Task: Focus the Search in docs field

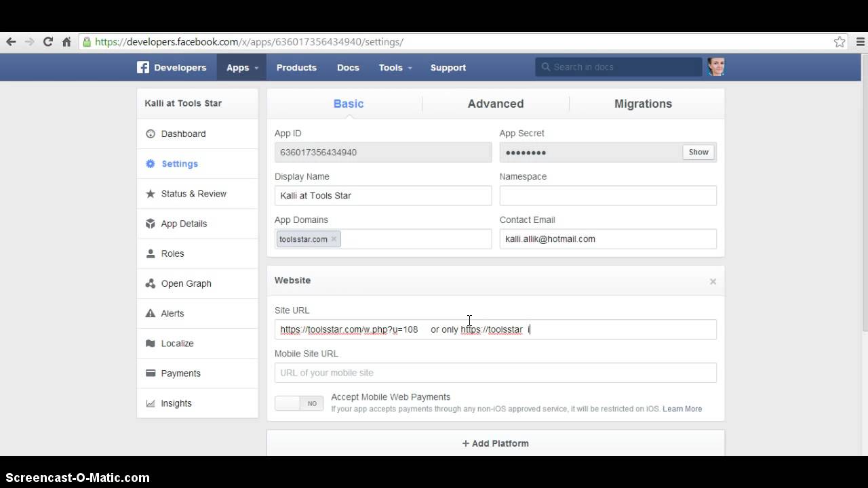Action: pyautogui.click(x=618, y=67)
